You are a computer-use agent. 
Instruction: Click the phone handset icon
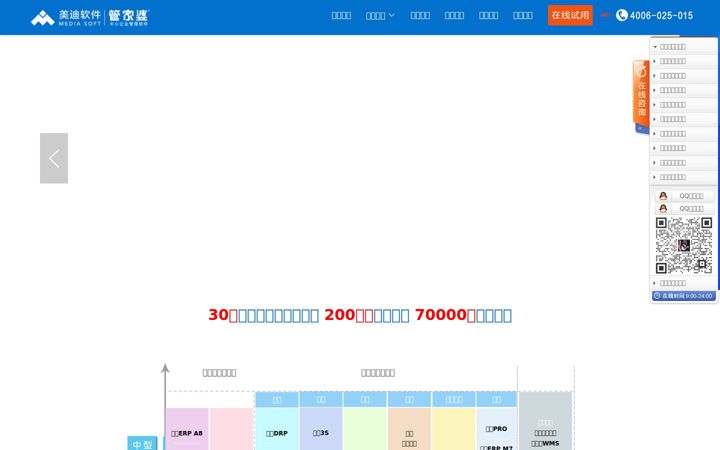point(621,16)
